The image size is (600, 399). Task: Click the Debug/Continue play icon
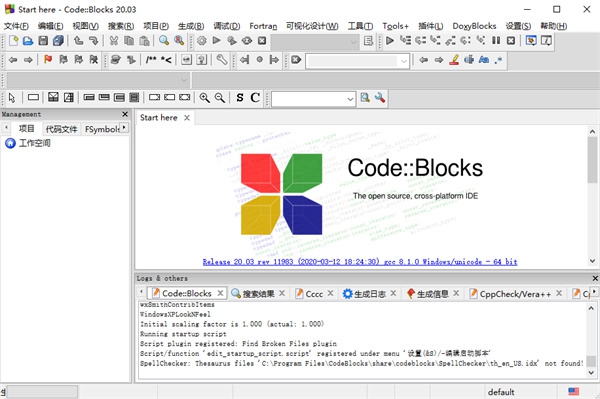click(390, 41)
